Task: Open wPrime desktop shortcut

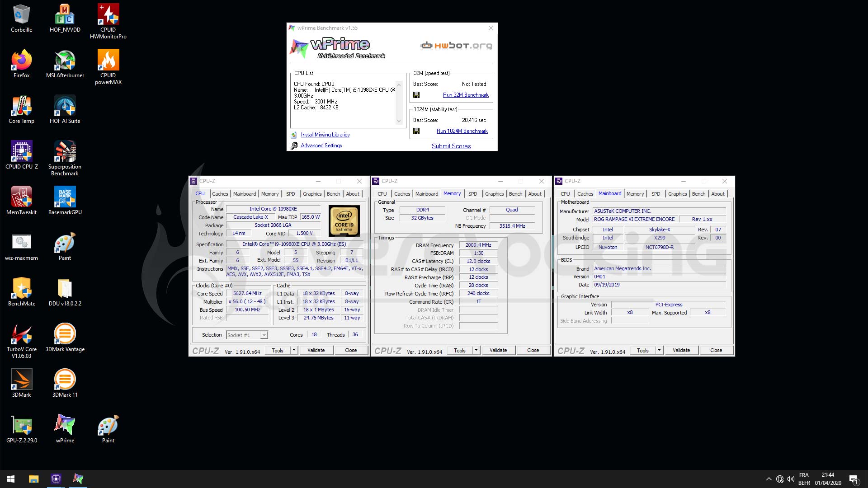Action: [x=65, y=429]
